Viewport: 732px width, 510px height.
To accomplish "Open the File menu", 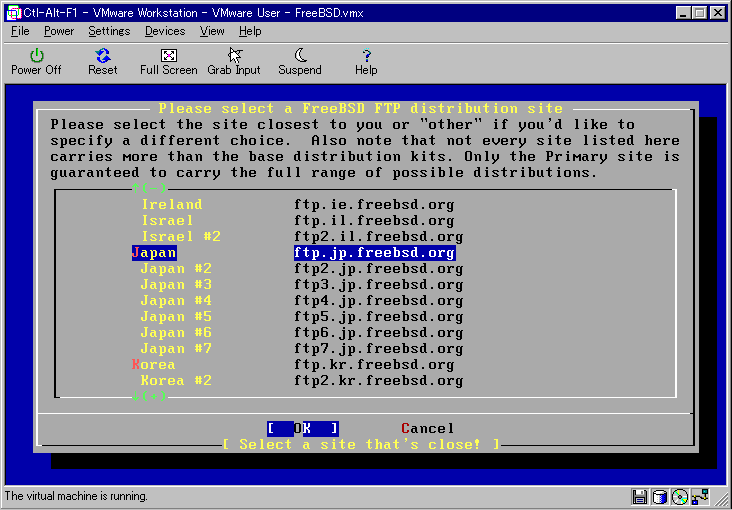I will click(x=20, y=31).
